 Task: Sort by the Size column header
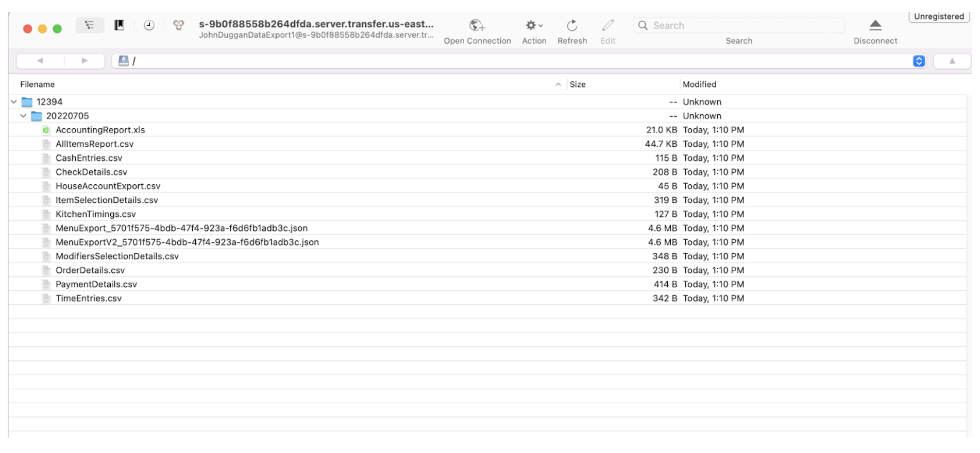[578, 84]
